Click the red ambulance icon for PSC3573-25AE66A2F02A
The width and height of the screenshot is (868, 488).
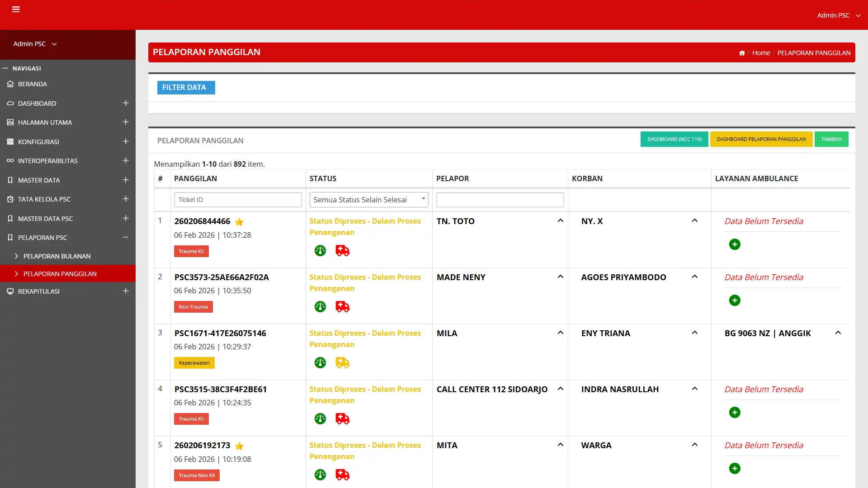click(342, 307)
